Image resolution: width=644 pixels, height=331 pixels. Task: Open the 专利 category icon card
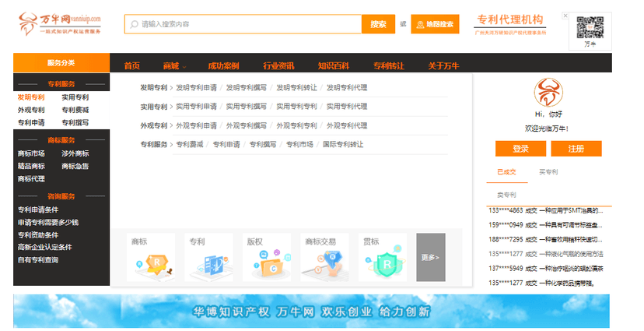[208, 258]
